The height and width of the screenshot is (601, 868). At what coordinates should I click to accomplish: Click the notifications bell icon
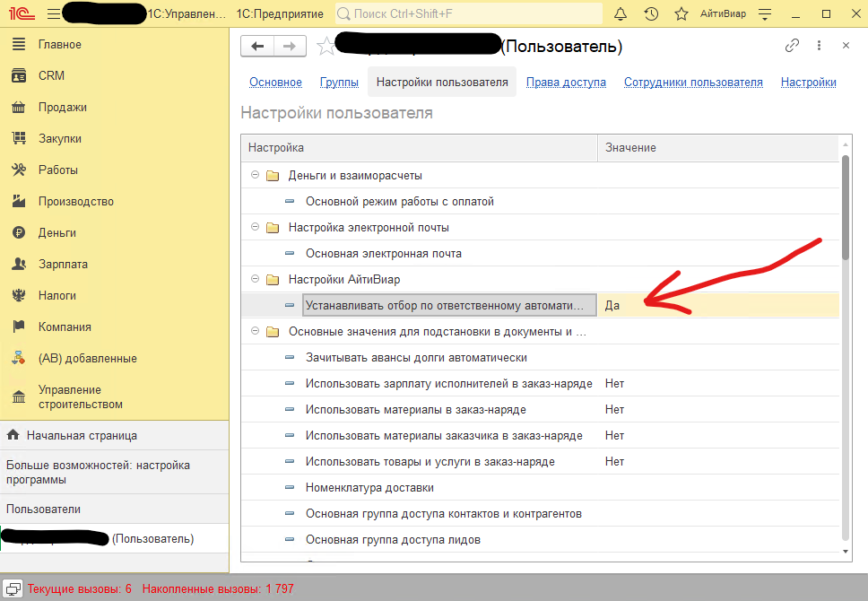coord(621,13)
